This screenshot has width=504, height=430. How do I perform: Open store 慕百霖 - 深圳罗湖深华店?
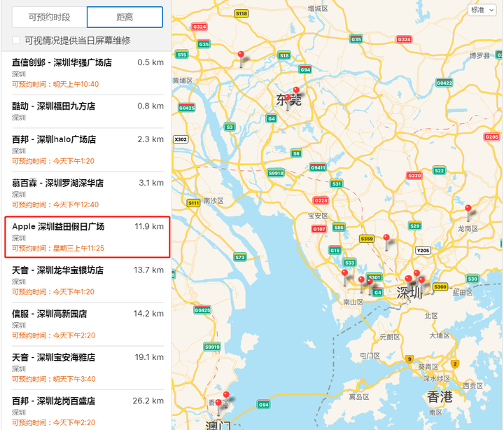point(87,193)
